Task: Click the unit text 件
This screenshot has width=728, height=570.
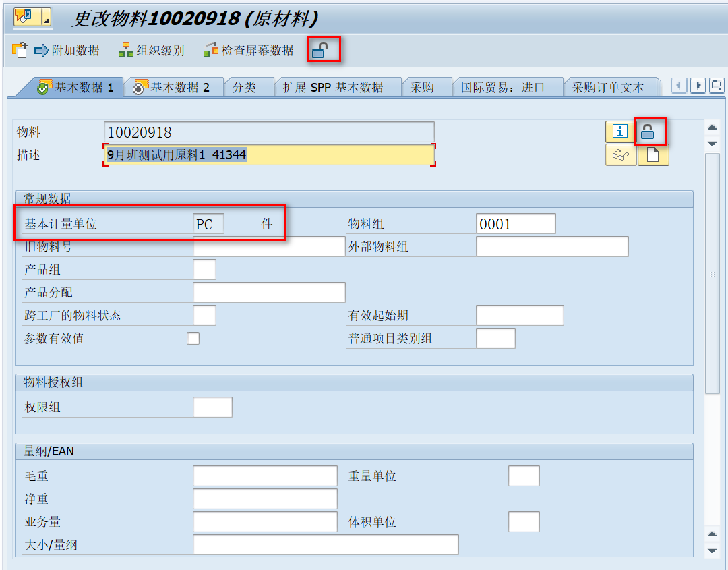Action: point(266,224)
